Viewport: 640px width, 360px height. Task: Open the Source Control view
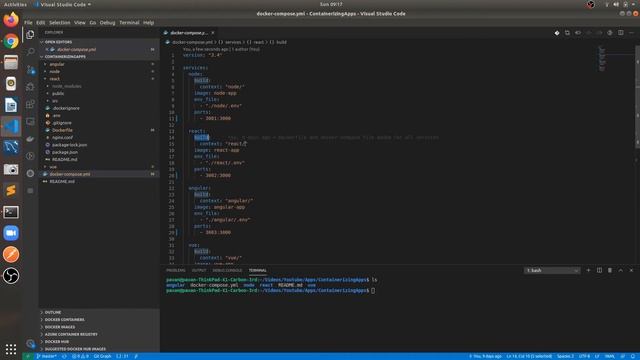30,69
